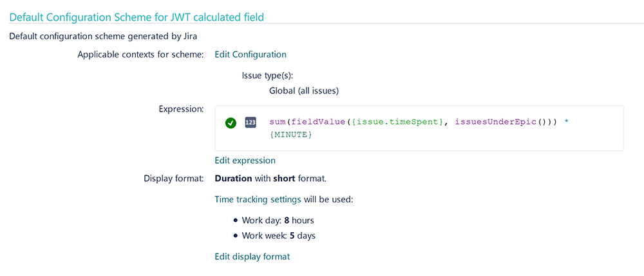Click the 'Applicable contexts for scheme:' label
Viewport: 644px width, 276px height.
click(141, 54)
